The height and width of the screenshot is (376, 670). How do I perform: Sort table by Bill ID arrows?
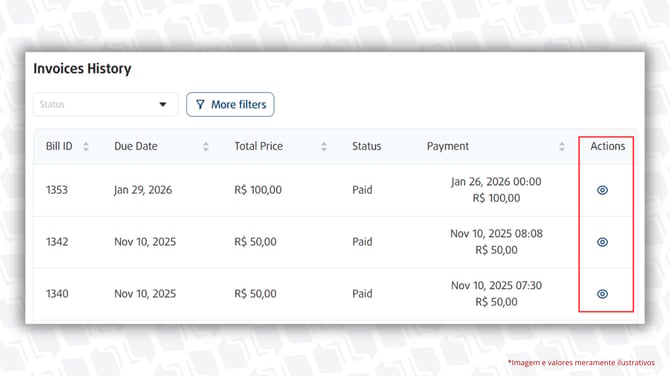86,147
